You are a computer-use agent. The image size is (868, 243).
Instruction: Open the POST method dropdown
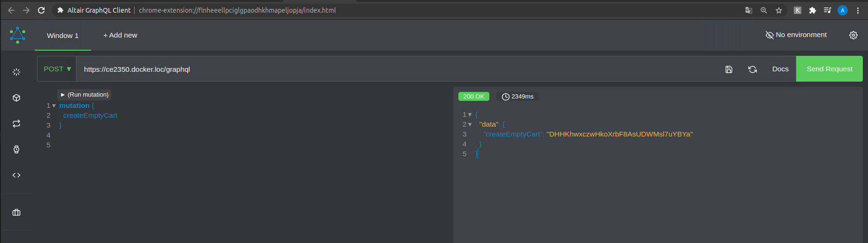point(57,69)
